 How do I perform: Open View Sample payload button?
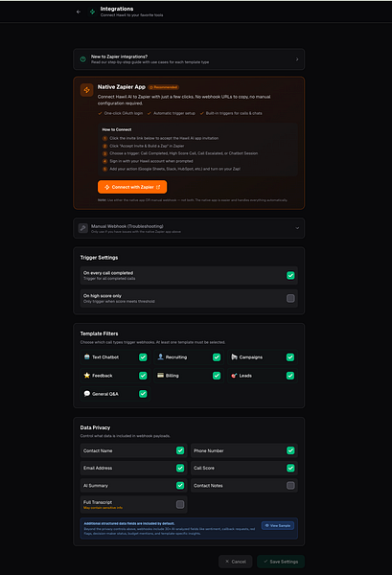278,525
